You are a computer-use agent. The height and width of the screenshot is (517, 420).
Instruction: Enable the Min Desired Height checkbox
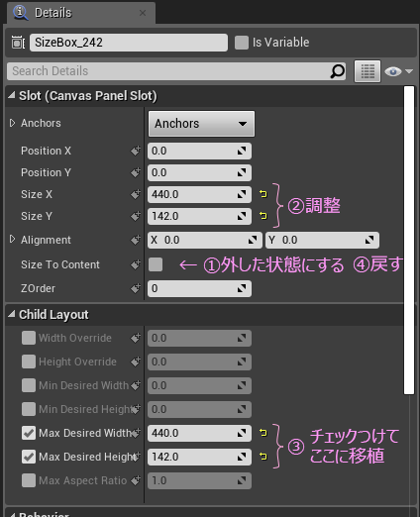click(x=29, y=409)
